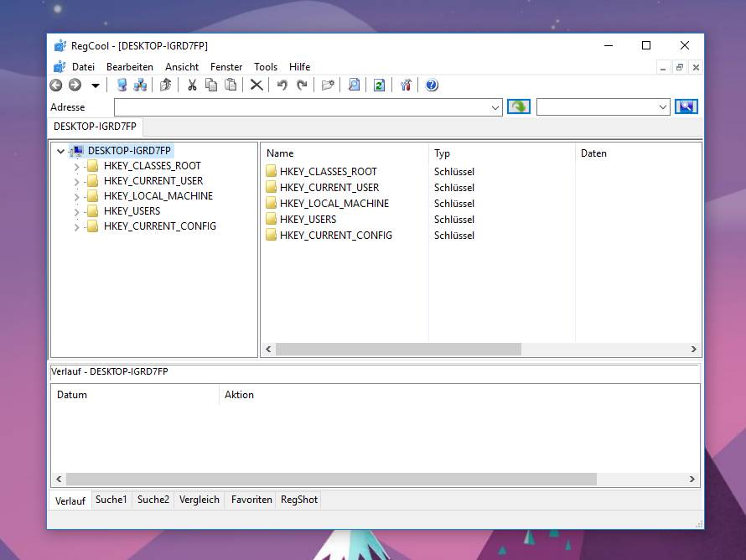Delete using the red X toolbar icon
Image resolution: width=746 pixels, height=560 pixels.
coord(256,85)
